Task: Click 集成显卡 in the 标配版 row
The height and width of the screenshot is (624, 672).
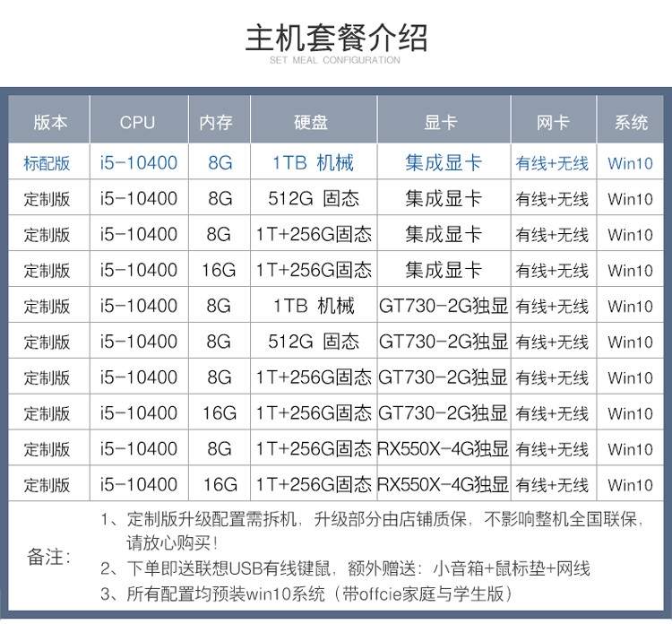Action: click(444, 163)
